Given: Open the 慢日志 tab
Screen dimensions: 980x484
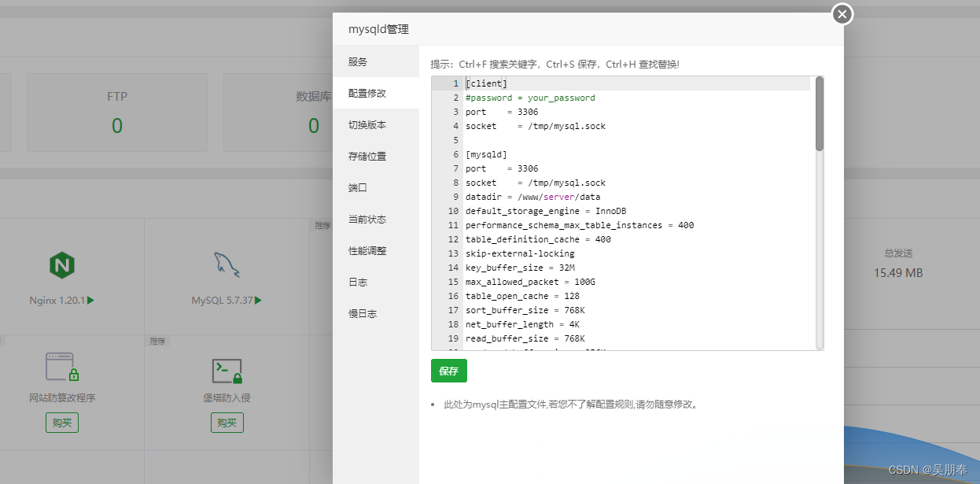Looking at the screenshot, I should tap(376, 313).
